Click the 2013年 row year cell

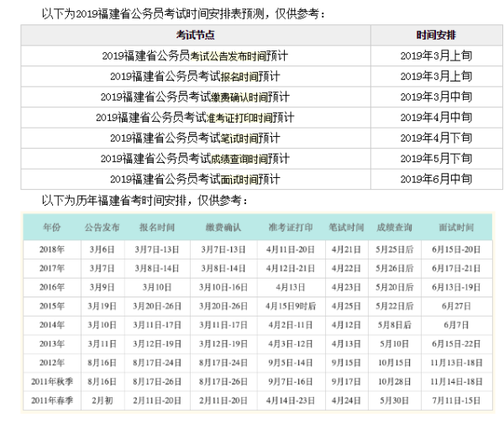coord(52,344)
